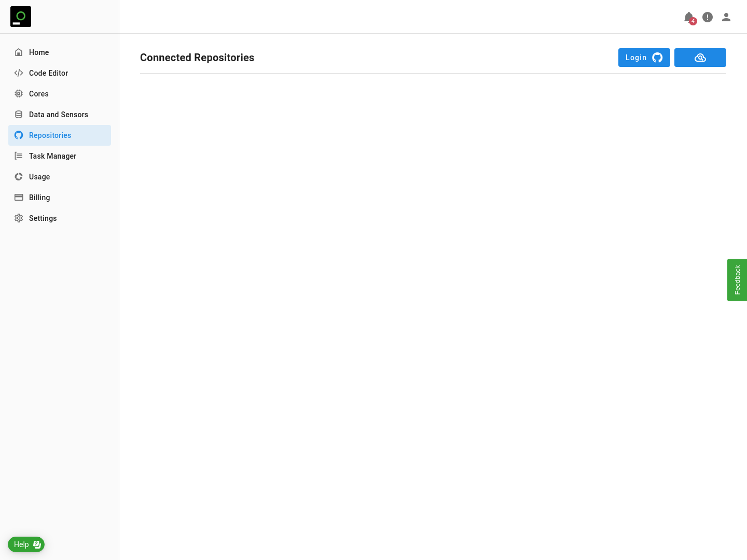Viewport: 747px width, 560px height.
Task: Click the cloud sync button
Action: point(700,58)
